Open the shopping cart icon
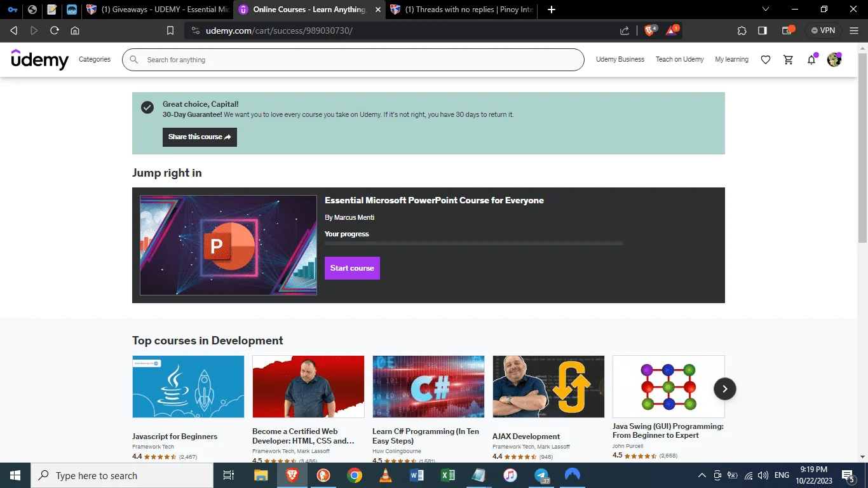This screenshot has height=488, width=868. (789, 60)
